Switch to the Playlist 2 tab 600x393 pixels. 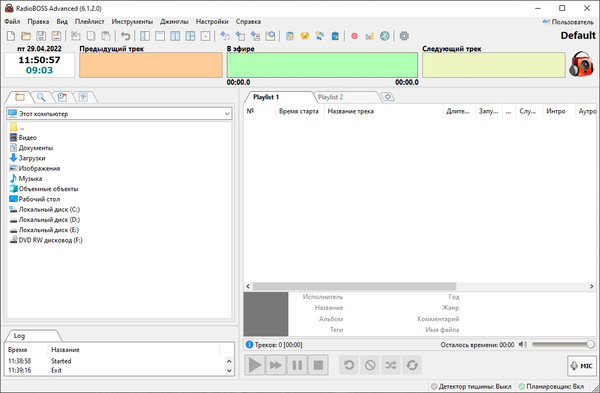click(330, 97)
